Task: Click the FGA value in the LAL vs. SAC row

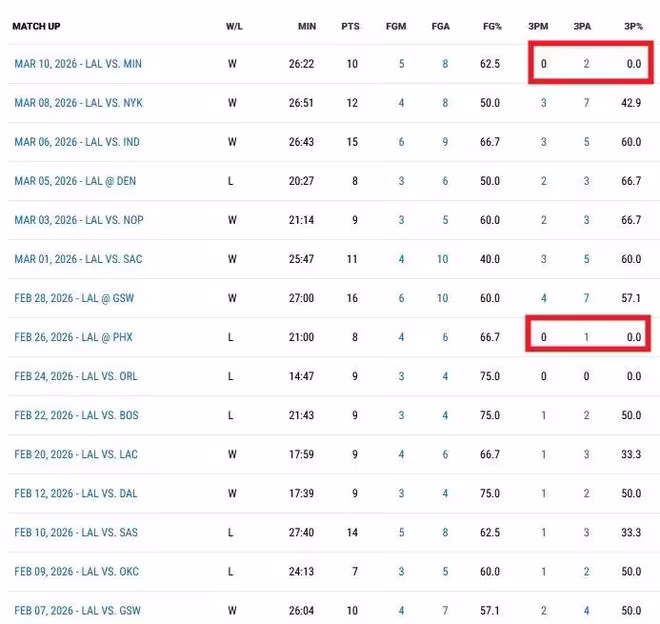Action: coord(443,259)
